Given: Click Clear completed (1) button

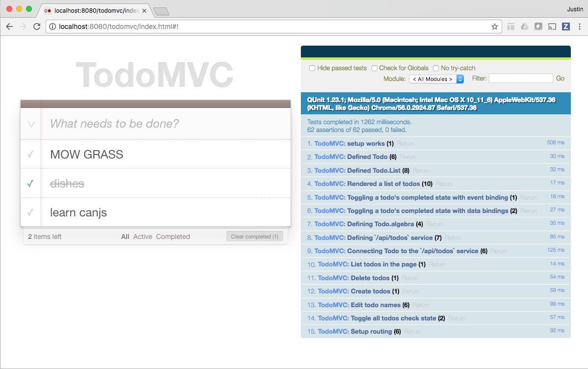Looking at the screenshot, I should [255, 237].
